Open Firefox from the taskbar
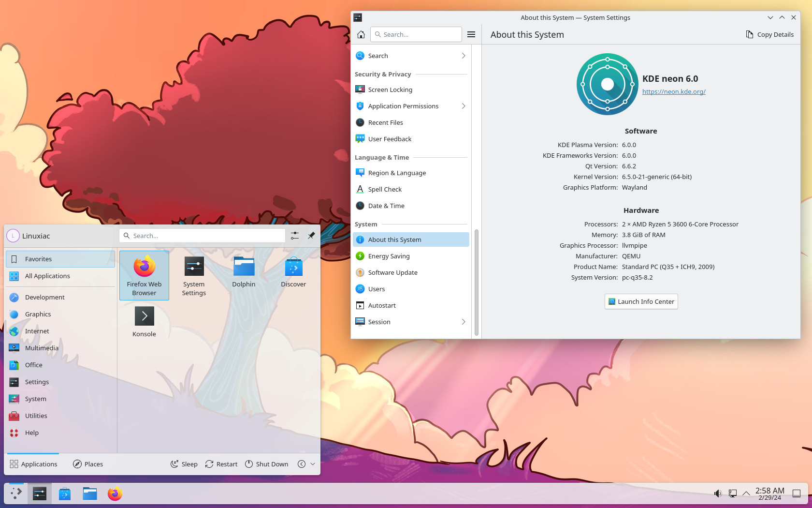The image size is (812, 508). pos(115,493)
